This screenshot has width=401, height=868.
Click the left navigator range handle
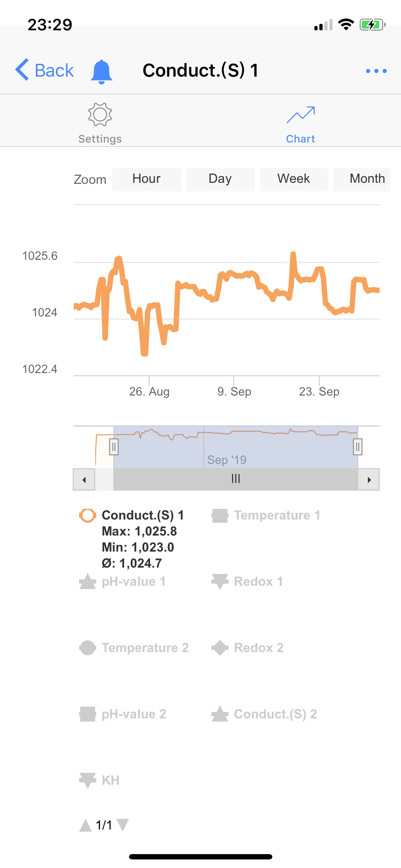(x=114, y=447)
